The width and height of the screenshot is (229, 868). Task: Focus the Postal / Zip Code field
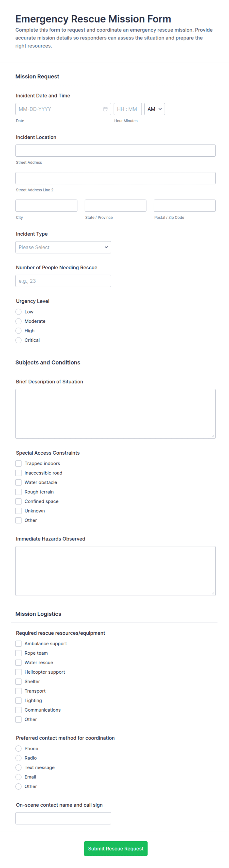(x=185, y=205)
